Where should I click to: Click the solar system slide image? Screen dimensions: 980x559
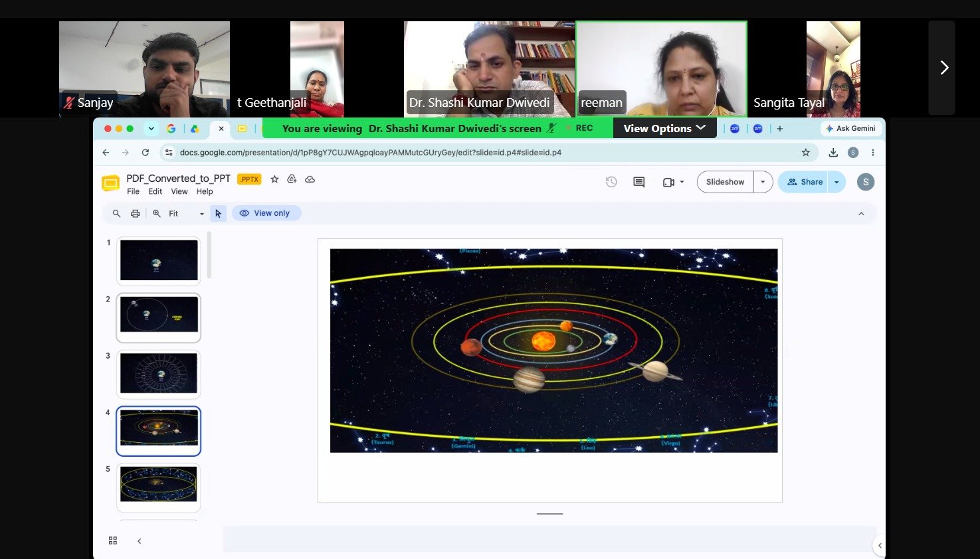553,351
